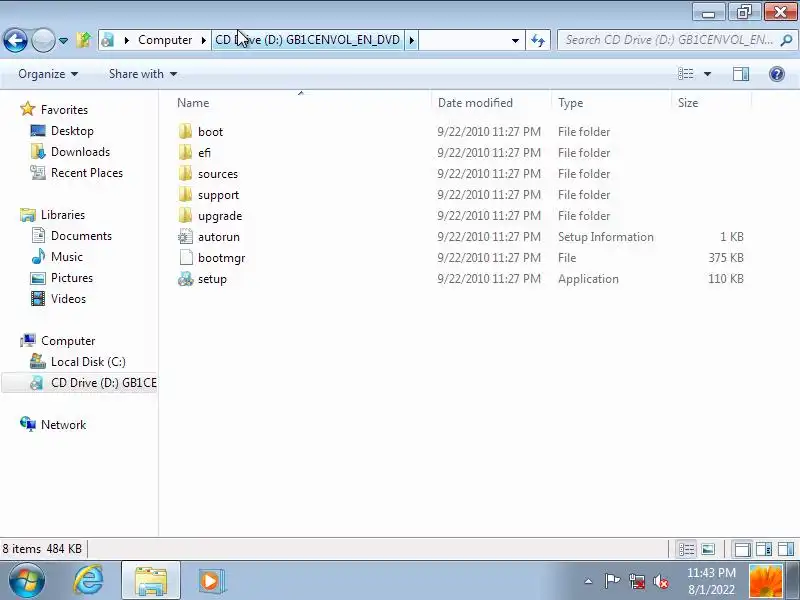
Task: Select the autorun setup information file icon
Action: pos(186,237)
